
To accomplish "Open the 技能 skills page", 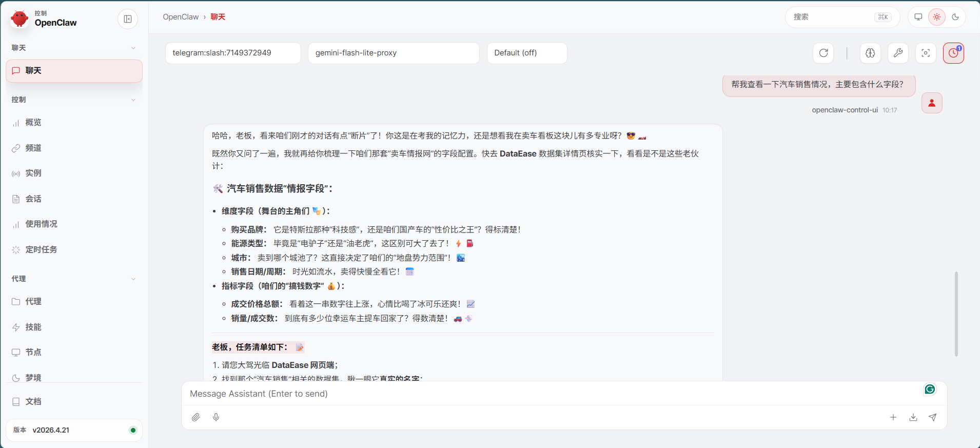I will click(x=74, y=327).
